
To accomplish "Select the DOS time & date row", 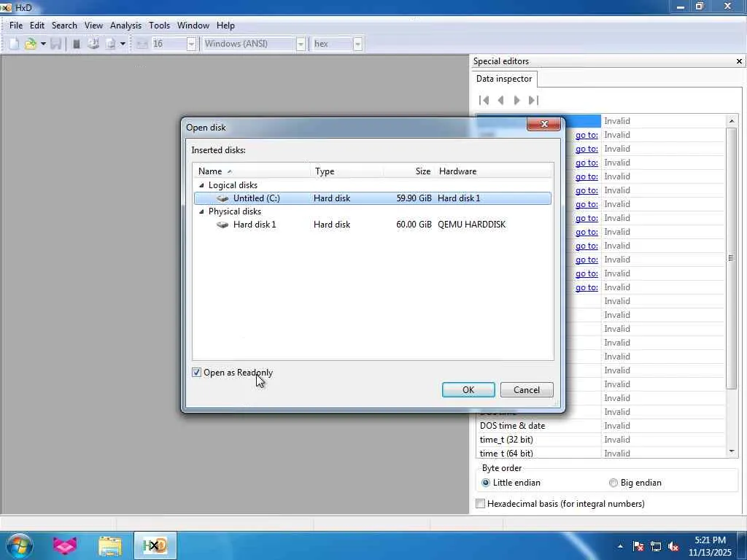I will pos(601,426).
